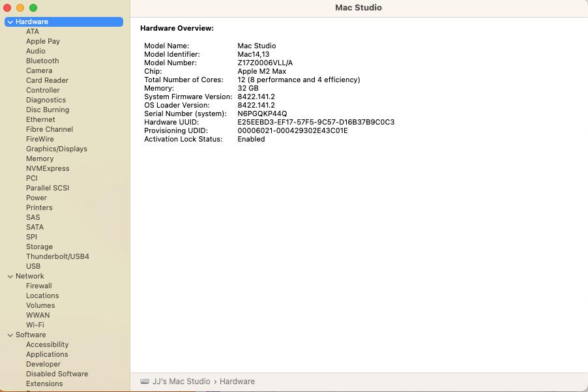Click model identifier Mac14,13
Image resolution: width=588 pixels, height=392 pixels.
pyautogui.click(x=253, y=54)
